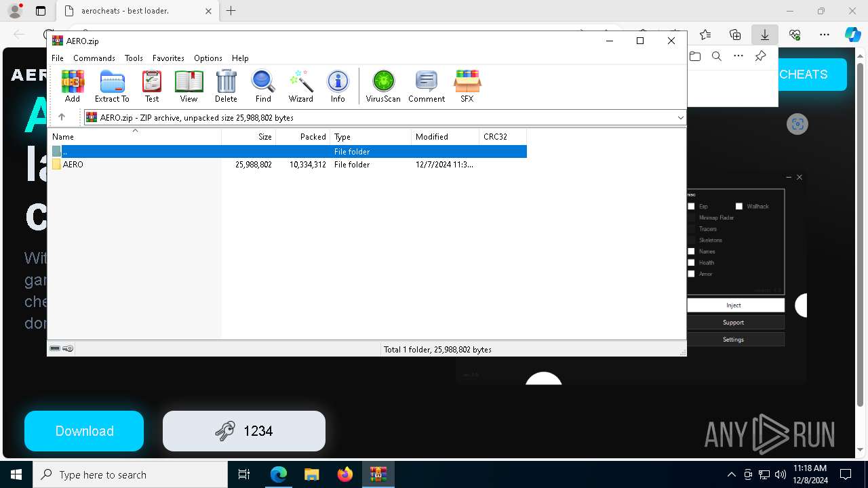Pin the Downloads panel
868x488 pixels.
(760, 56)
